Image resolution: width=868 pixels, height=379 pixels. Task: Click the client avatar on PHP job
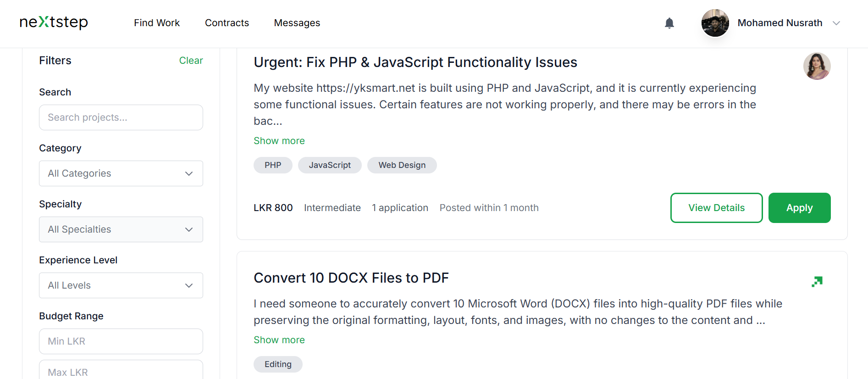coord(817,66)
